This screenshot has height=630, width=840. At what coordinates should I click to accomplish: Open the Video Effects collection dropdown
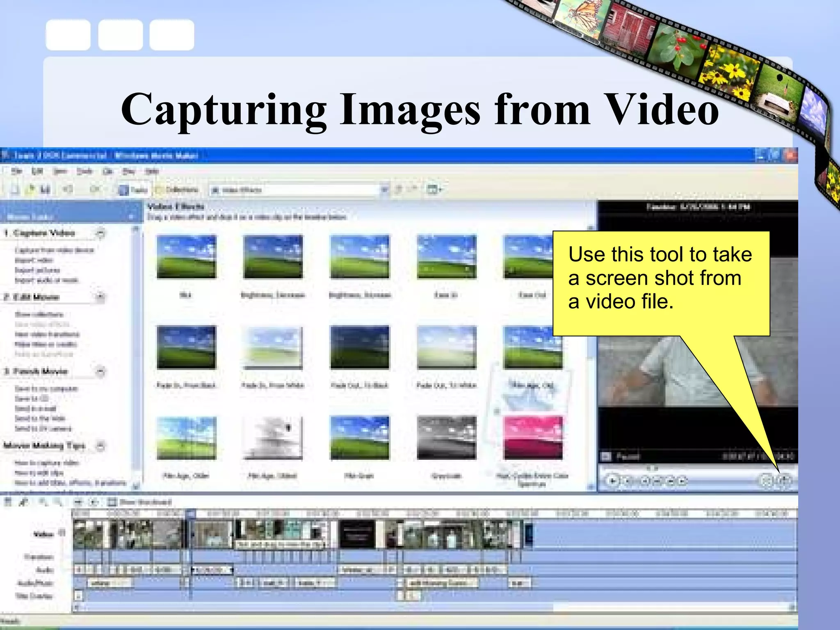(384, 189)
